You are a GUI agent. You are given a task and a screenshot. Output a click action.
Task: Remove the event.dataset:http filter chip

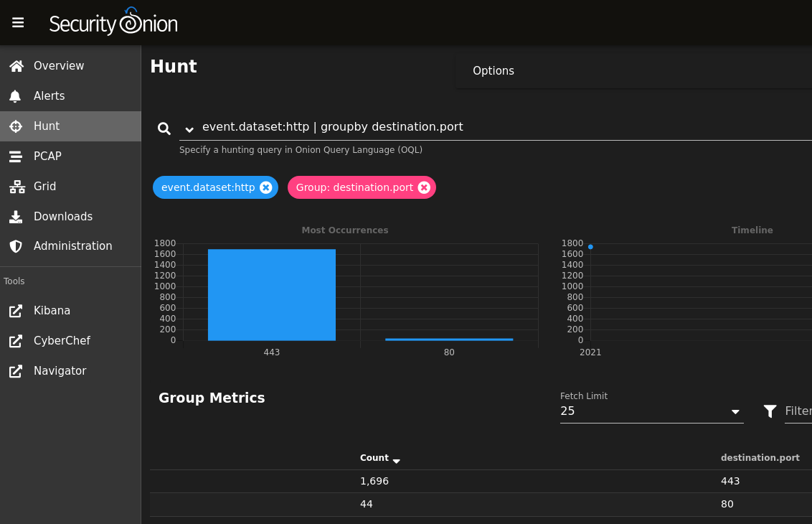point(265,187)
